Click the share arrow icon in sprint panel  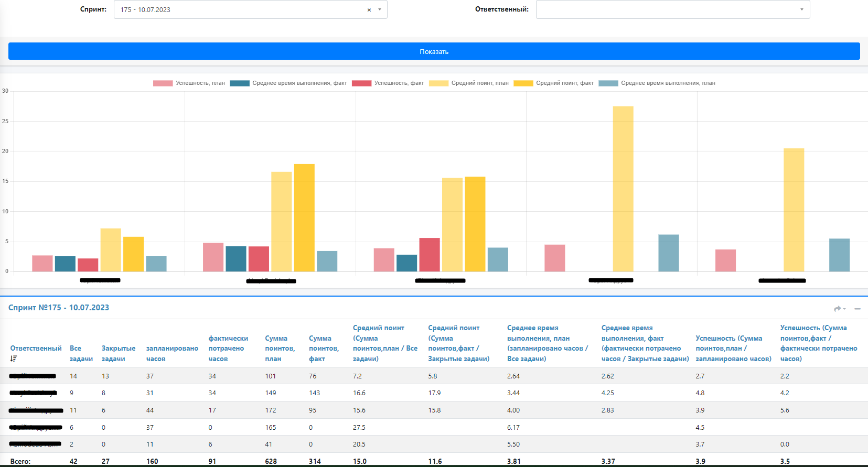838,309
